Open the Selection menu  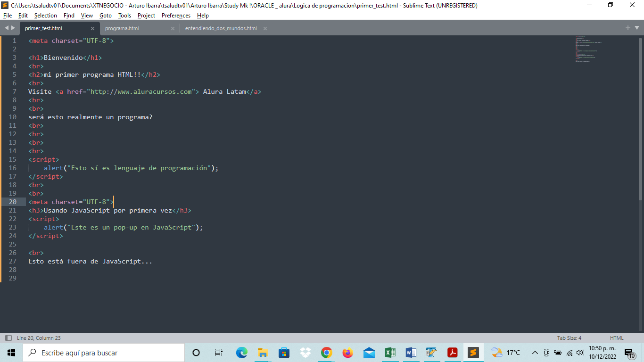tap(46, 16)
